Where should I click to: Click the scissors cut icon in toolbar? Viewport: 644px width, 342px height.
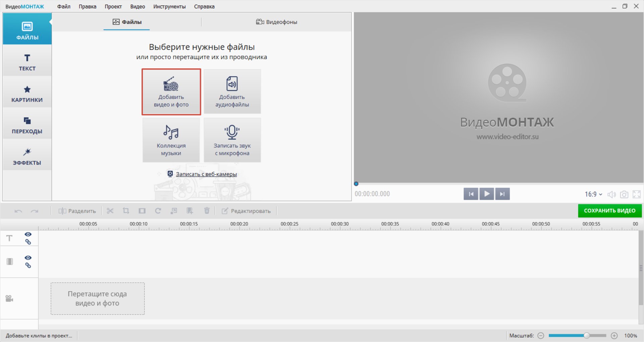(x=110, y=211)
